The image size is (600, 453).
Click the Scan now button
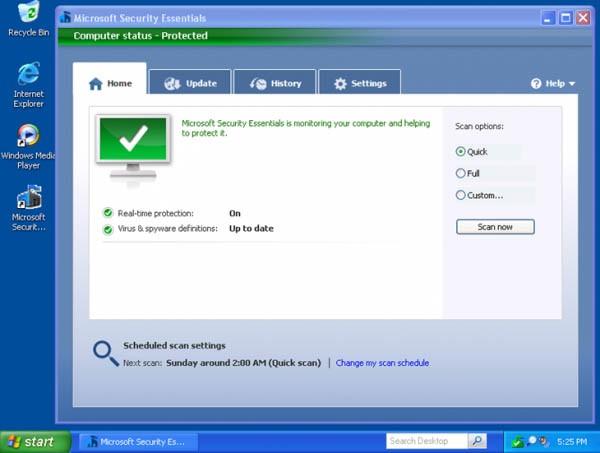[495, 227]
